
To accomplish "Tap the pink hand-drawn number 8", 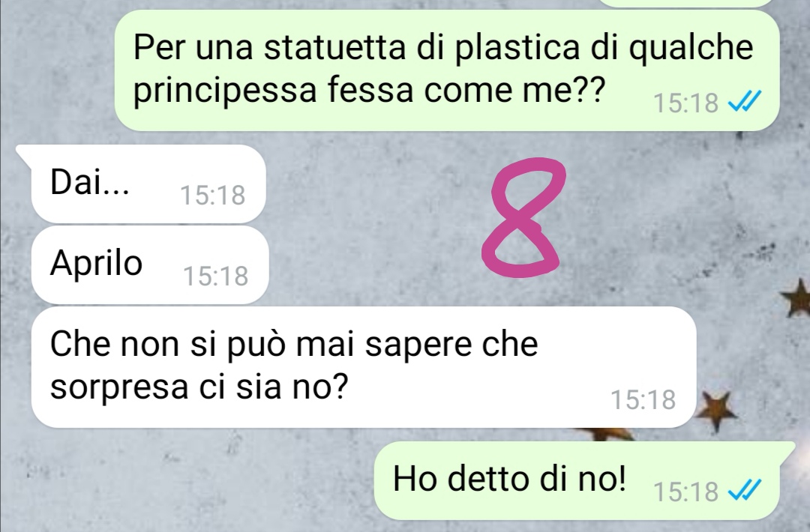I will 523,217.
